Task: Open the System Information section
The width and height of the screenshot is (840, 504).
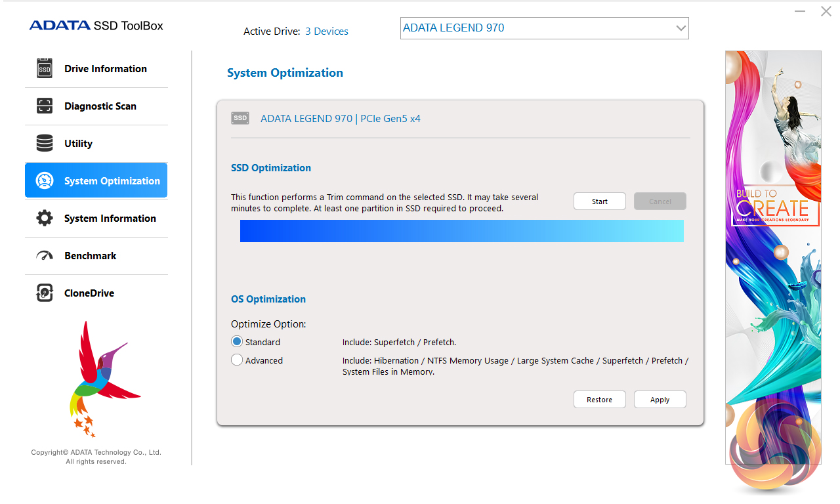Action: click(x=96, y=219)
